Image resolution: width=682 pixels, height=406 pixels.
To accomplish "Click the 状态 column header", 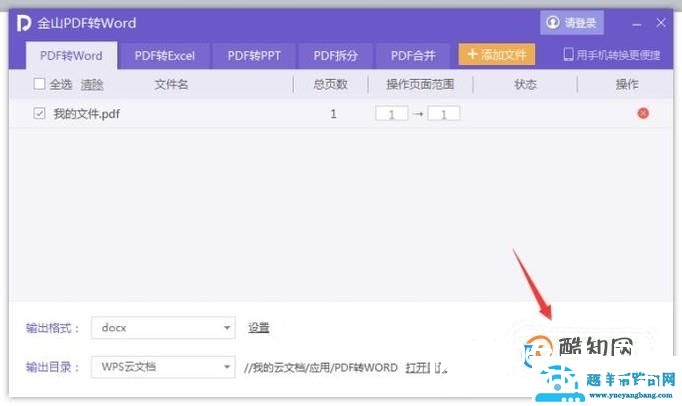I will click(525, 84).
